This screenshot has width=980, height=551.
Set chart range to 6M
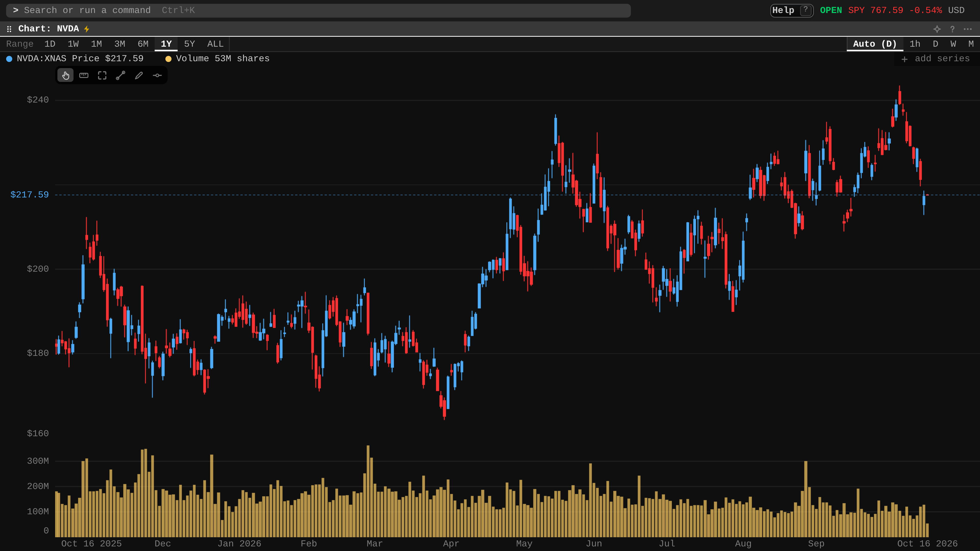[143, 44]
